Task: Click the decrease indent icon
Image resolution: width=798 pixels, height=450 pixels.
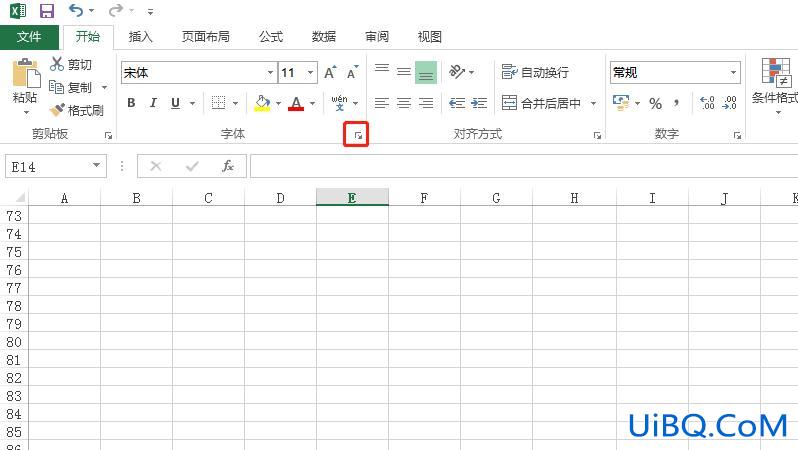Action: [457, 103]
